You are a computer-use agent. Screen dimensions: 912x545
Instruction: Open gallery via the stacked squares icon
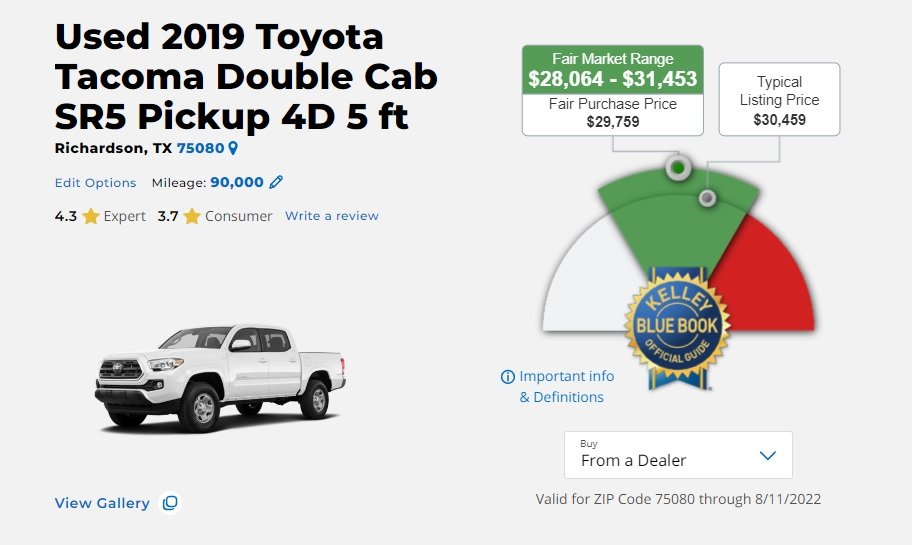tap(170, 503)
